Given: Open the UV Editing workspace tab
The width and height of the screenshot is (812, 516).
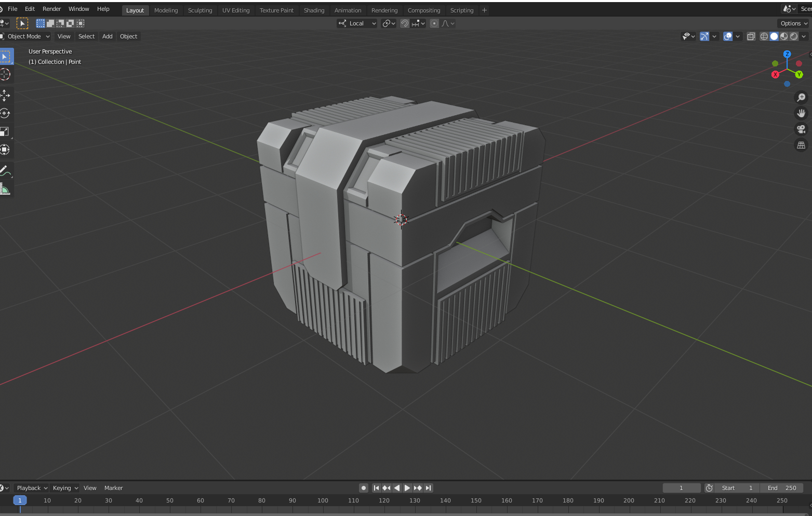Looking at the screenshot, I should (x=236, y=10).
